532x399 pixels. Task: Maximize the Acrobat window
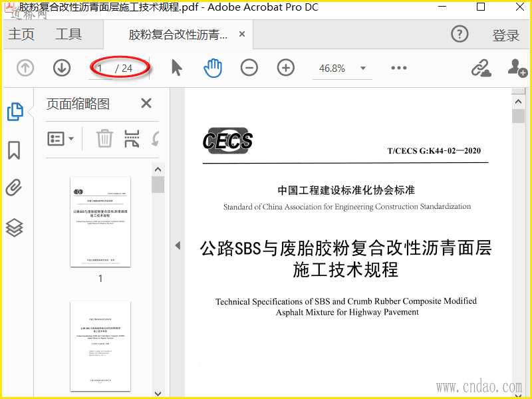point(481,7)
